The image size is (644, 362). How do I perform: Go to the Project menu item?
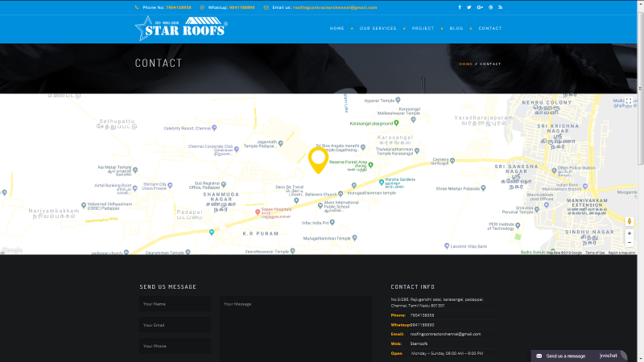pyautogui.click(x=423, y=28)
